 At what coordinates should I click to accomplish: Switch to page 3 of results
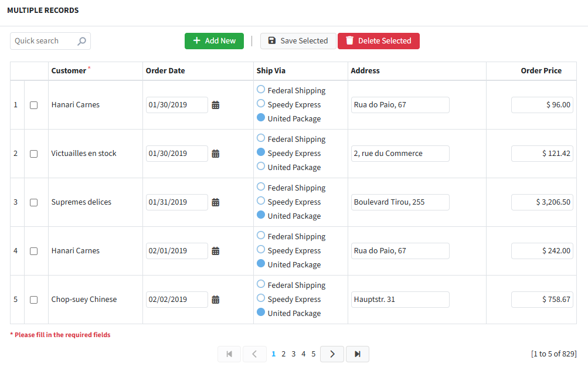tap(294, 354)
